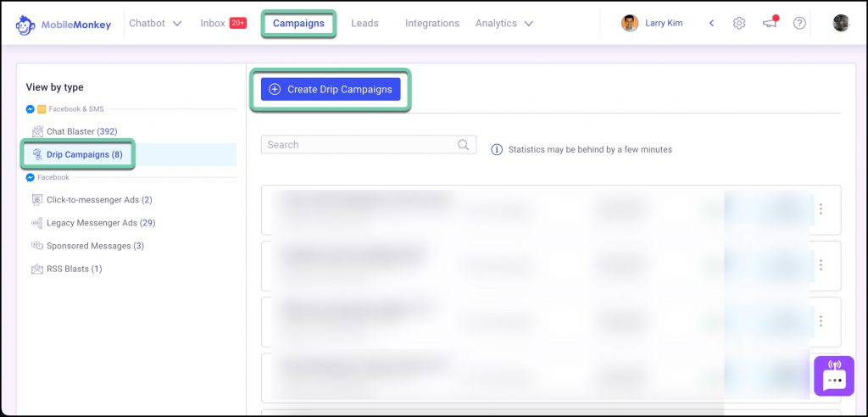Click the magnifying glass search icon

[x=464, y=145]
